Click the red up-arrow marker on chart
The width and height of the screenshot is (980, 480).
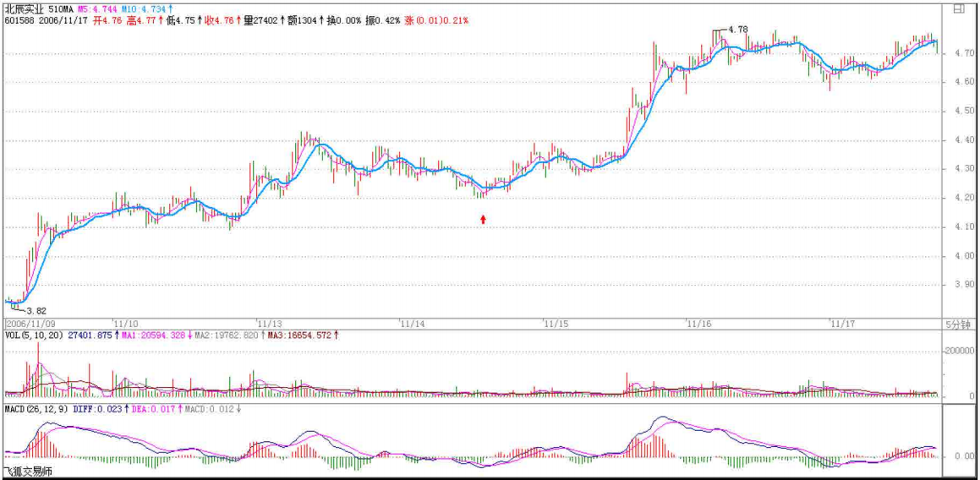[484, 220]
